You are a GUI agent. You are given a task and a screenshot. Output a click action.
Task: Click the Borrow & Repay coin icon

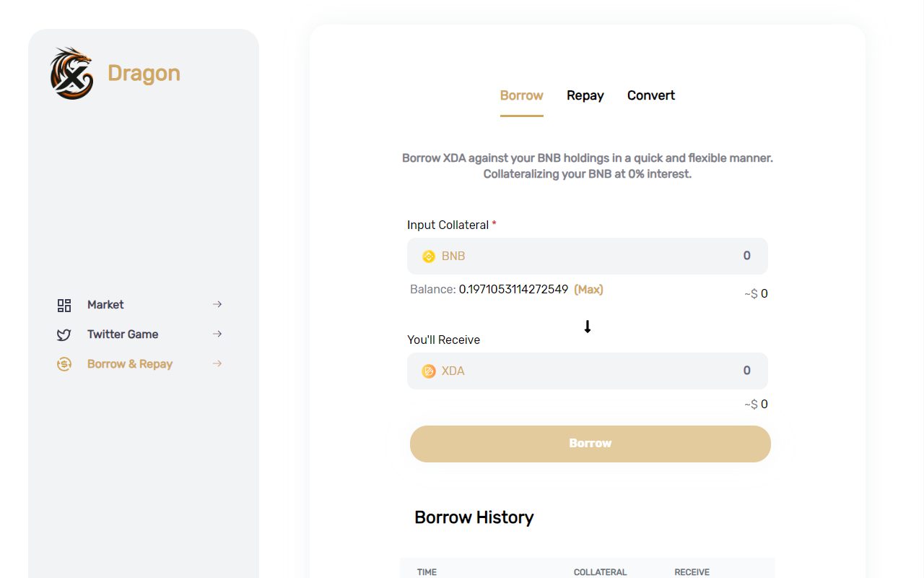point(64,364)
